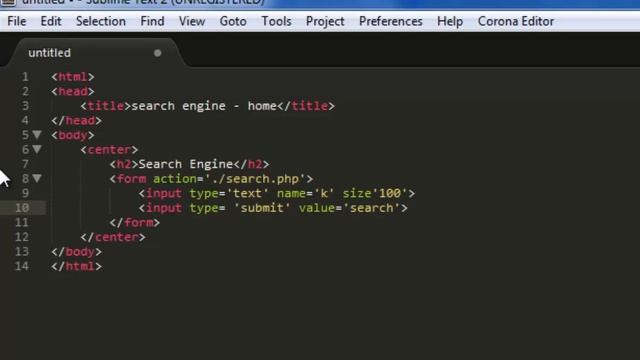Click the closing </center> tag

(x=113, y=237)
